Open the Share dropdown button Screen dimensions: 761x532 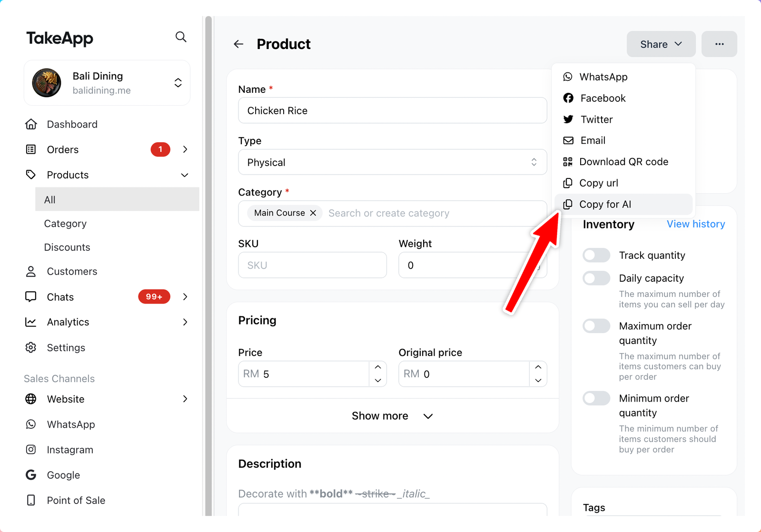pyautogui.click(x=661, y=44)
